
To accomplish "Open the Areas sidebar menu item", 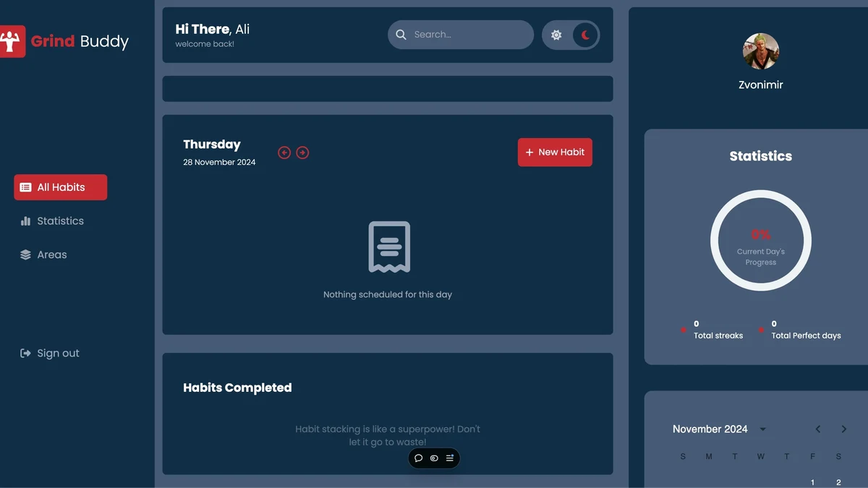I will tap(43, 255).
